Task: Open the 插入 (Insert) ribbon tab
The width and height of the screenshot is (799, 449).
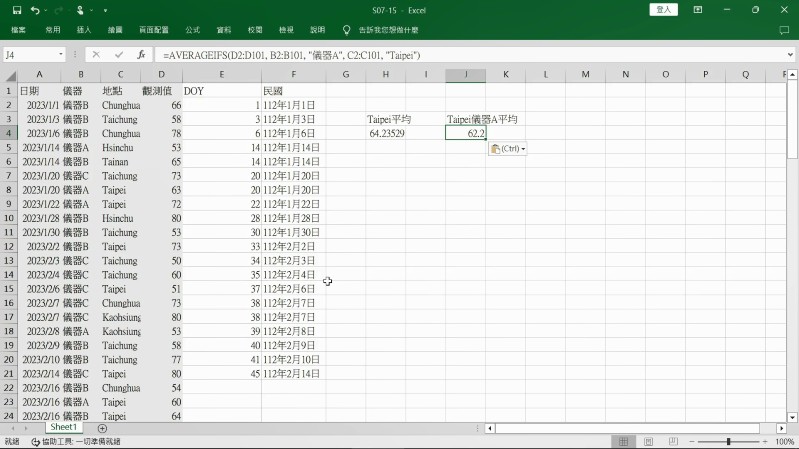Action: pos(84,30)
